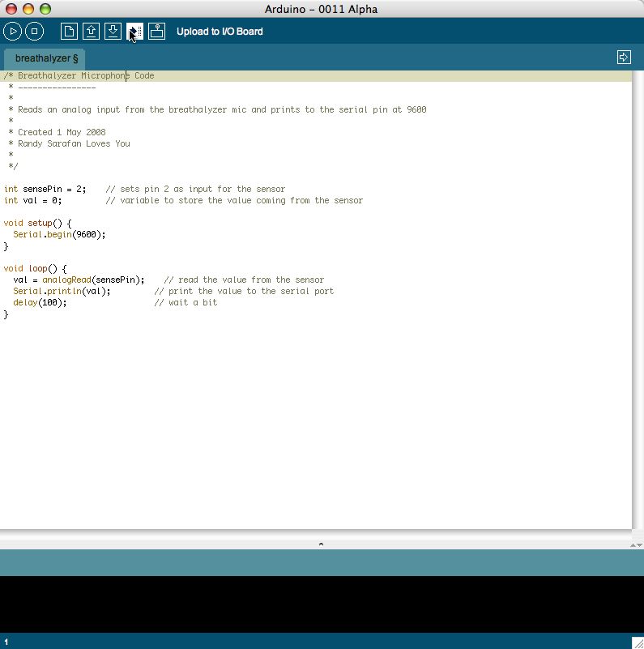Select the breathalyzer sketch tab

[x=45, y=59]
